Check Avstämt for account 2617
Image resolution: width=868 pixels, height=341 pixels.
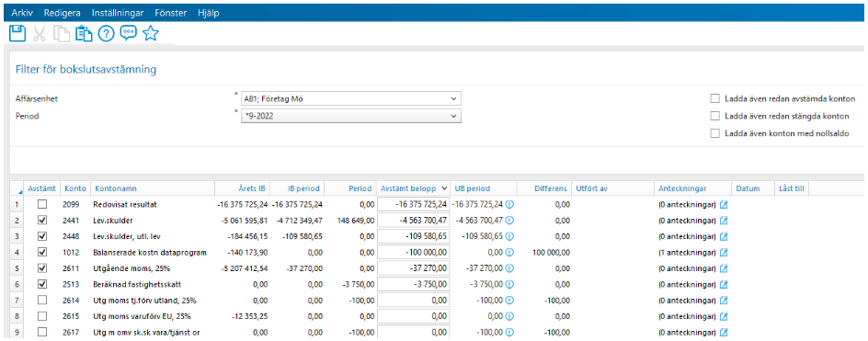[42, 333]
